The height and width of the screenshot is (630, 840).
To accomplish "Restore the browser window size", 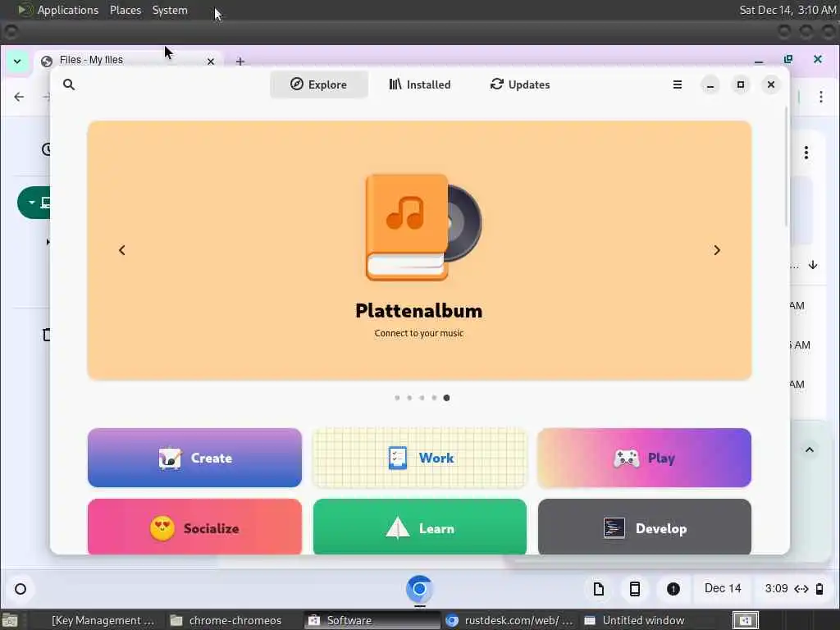I will (788, 59).
